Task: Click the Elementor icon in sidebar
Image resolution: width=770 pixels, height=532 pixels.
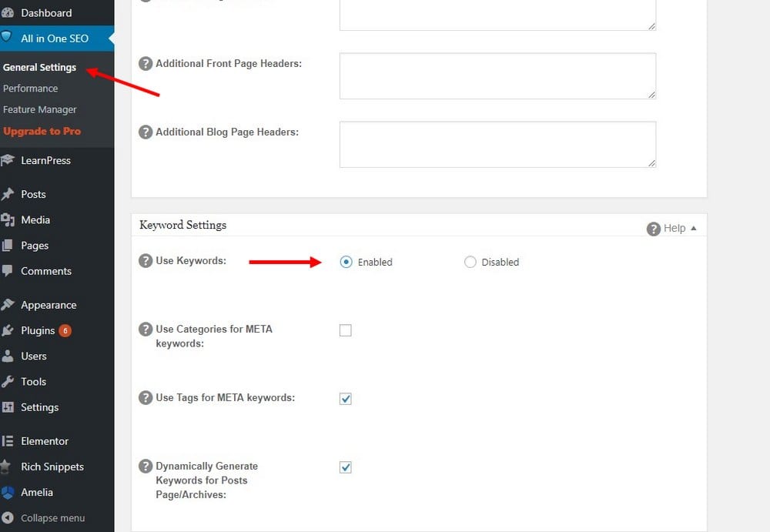Action: (x=8, y=441)
